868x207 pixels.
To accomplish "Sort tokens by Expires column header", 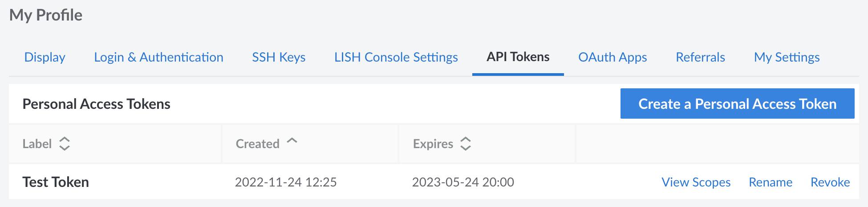I will [433, 144].
